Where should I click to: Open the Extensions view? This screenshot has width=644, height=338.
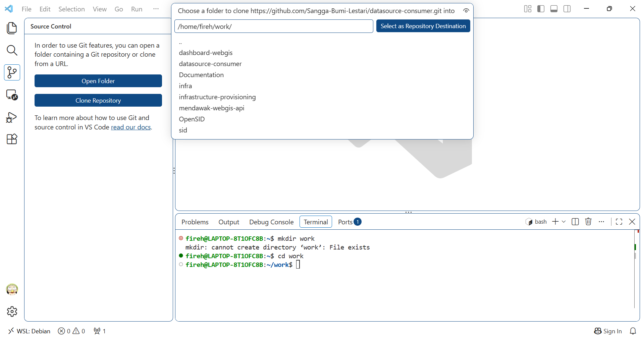click(x=12, y=139)
